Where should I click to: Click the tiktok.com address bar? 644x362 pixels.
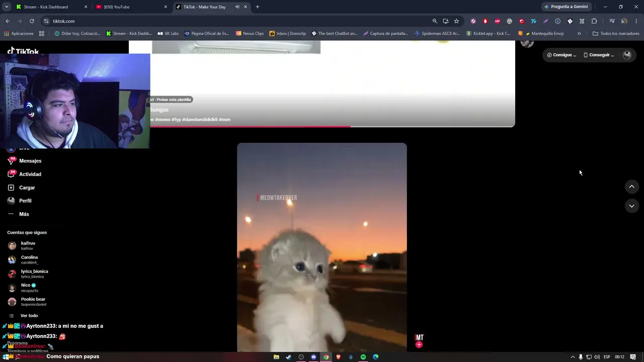[x=236, y=21]
